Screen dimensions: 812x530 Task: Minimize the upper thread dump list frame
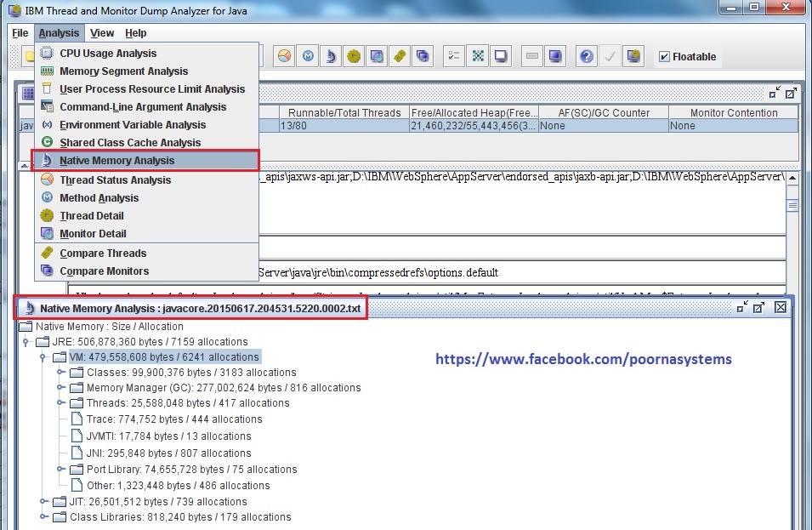point(775,93)
